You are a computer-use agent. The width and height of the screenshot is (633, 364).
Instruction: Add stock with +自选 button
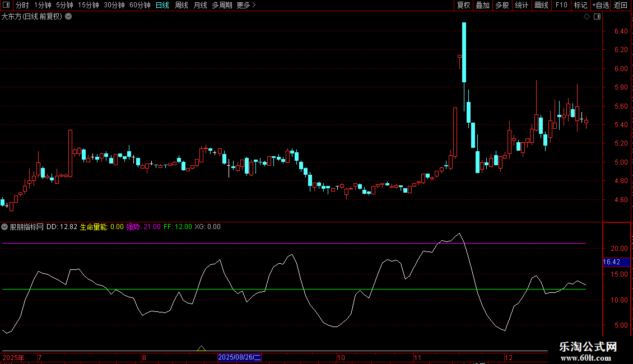coord(601,5)
